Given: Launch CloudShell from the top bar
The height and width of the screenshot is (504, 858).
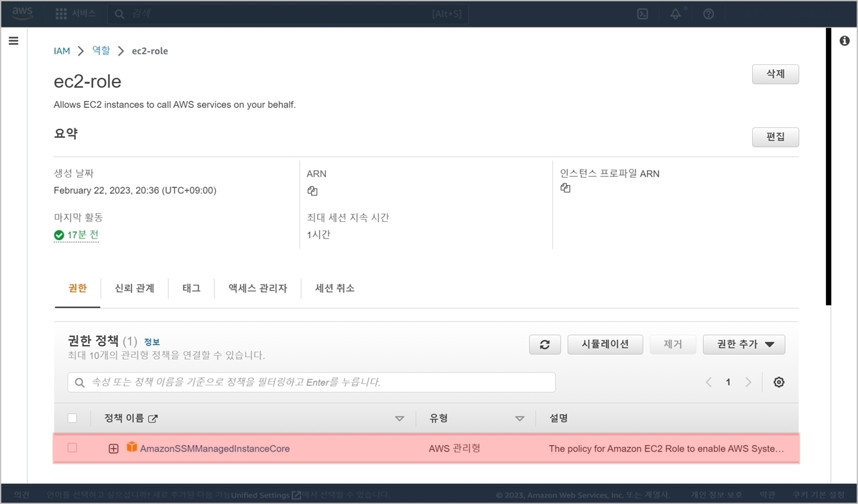Looking at the screenshot, I should coord(642,14).
